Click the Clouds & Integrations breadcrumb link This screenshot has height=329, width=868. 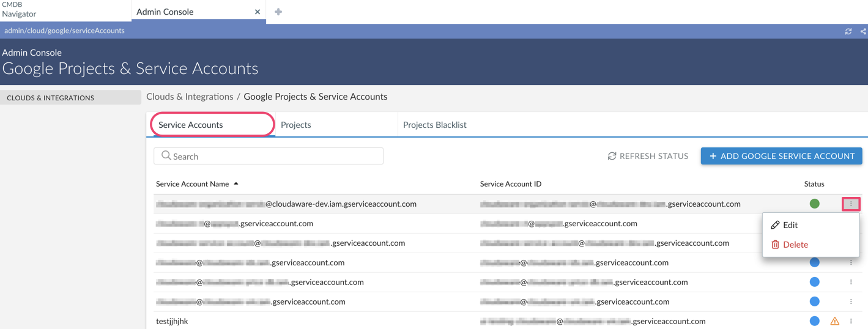coord(190,97)
